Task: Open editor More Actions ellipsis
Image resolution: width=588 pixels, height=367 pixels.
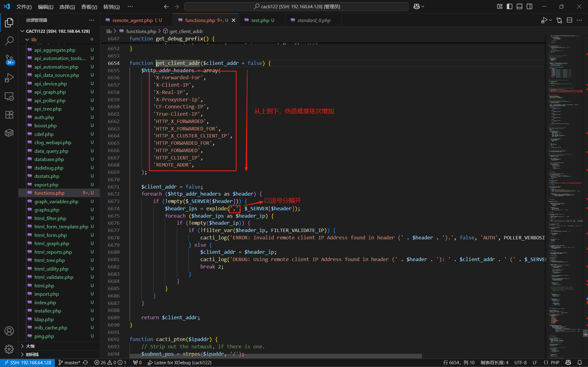Action: tap(579, 20)
